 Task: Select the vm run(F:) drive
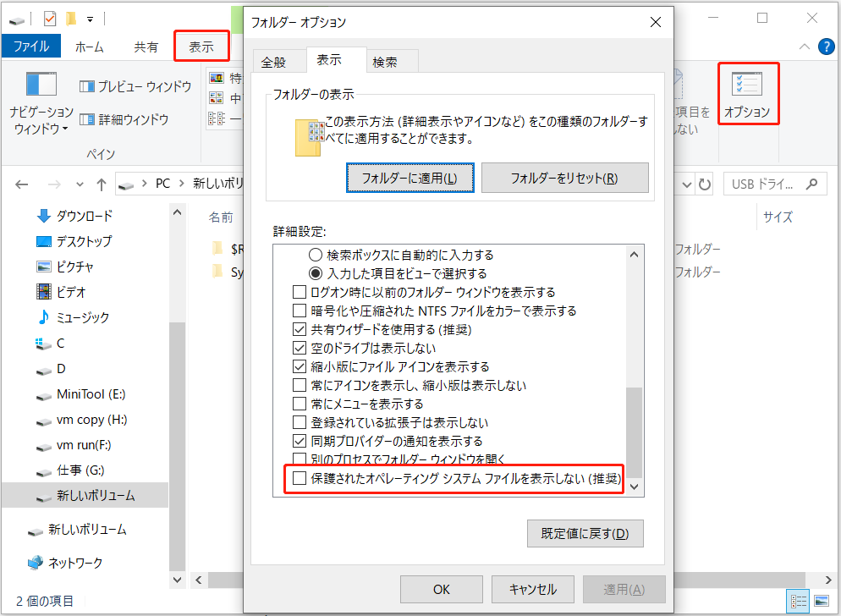(74, 445)
